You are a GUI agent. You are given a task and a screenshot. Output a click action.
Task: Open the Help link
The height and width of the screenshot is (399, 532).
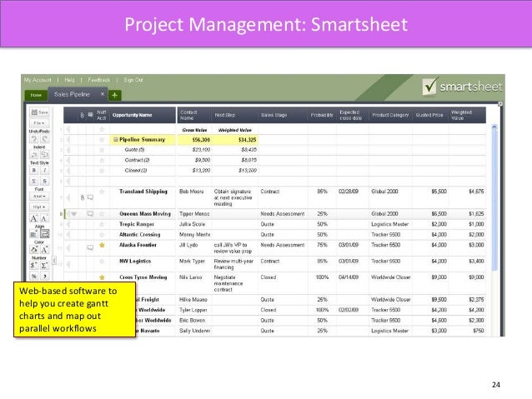[69, 80]
